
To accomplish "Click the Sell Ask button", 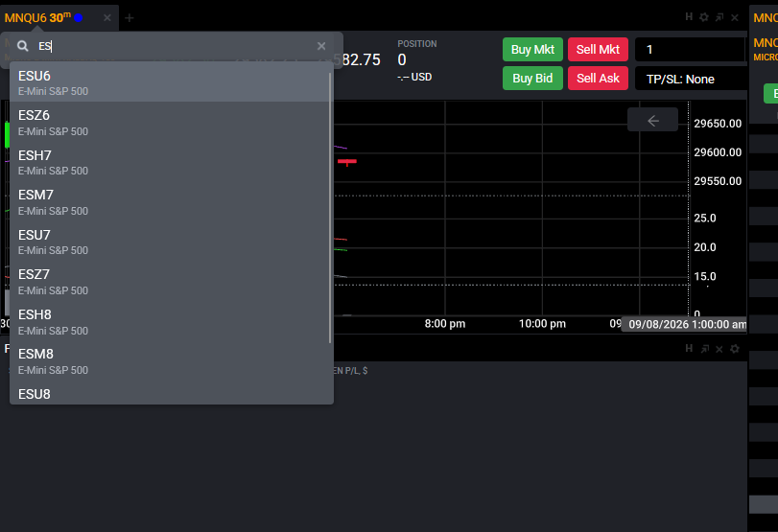I will [598, 79].
